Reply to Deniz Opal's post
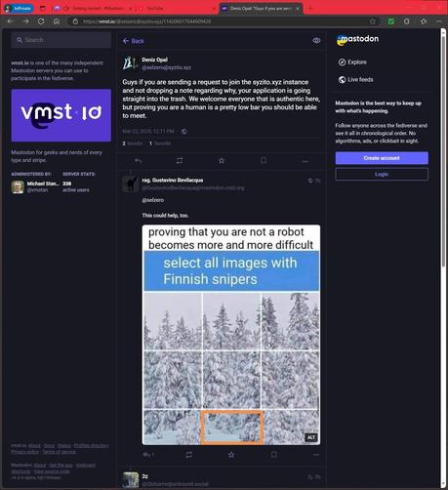The image size is (448, 490). tap(139, 161)
